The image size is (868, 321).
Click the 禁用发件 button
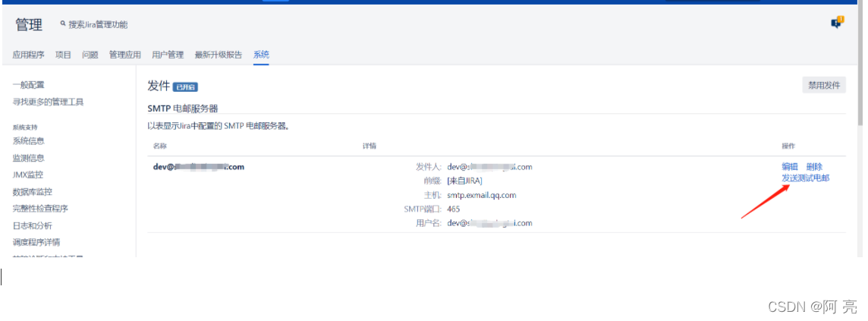(824, 85)
